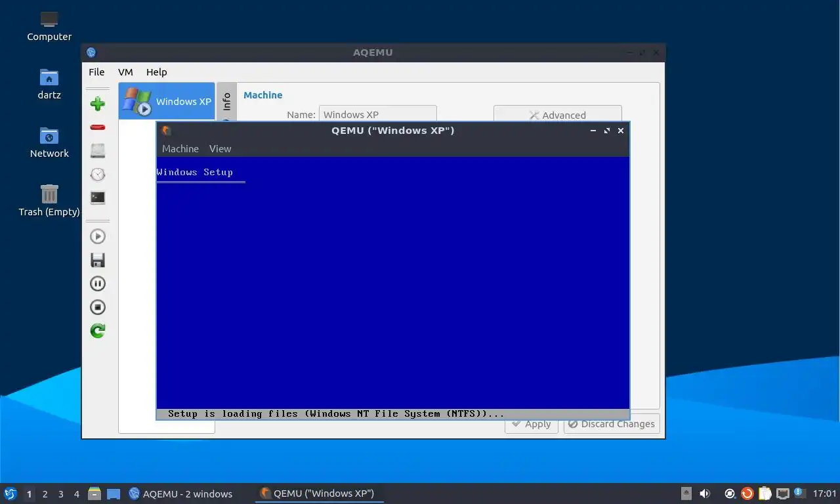Click the Advanced button
Screen dimensions: 840x504
(x=557, y=114)
